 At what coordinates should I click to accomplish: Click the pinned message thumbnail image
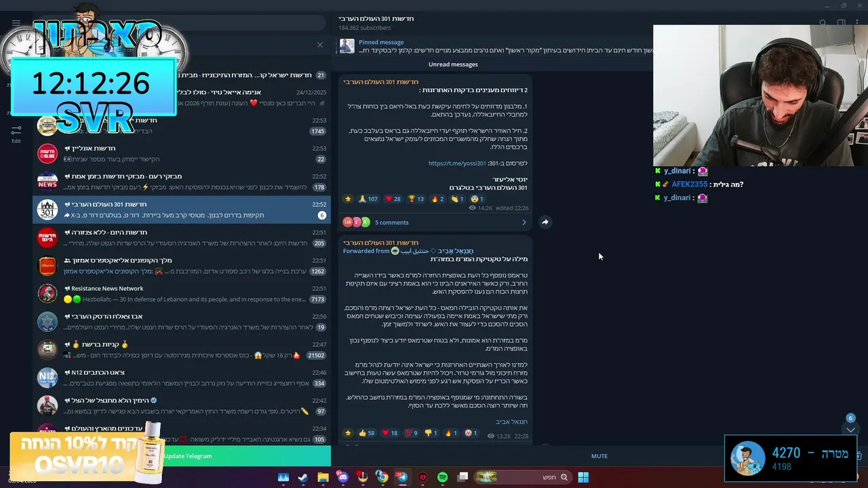tap(347, 46)
